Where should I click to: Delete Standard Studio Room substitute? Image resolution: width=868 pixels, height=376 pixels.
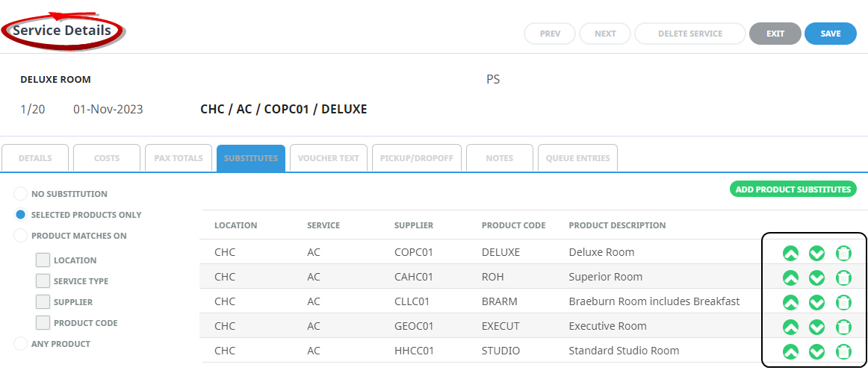click(x=843, y=351)
